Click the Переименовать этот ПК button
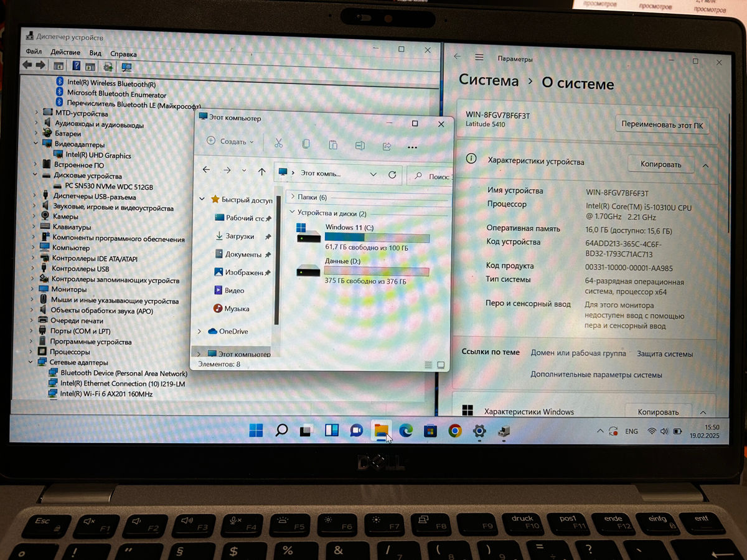 tap(662, 124)
